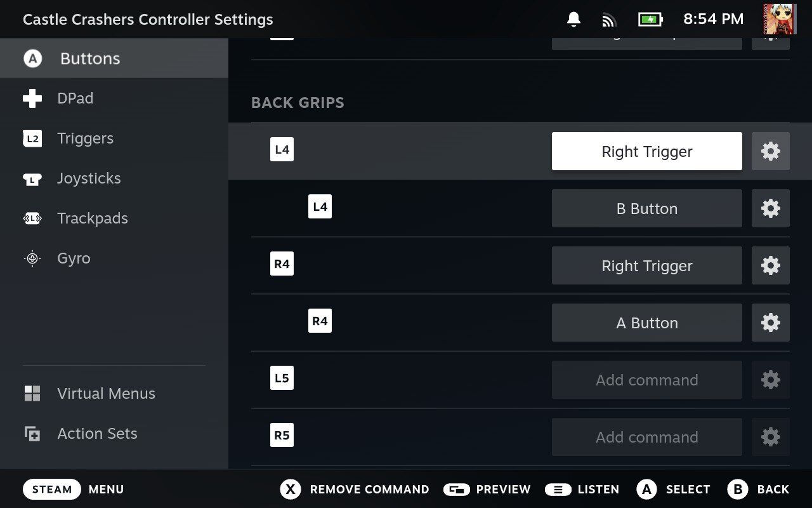Click the Wi-Fi signal status icon
812x508 pixels.
click(x=609, y=20)
